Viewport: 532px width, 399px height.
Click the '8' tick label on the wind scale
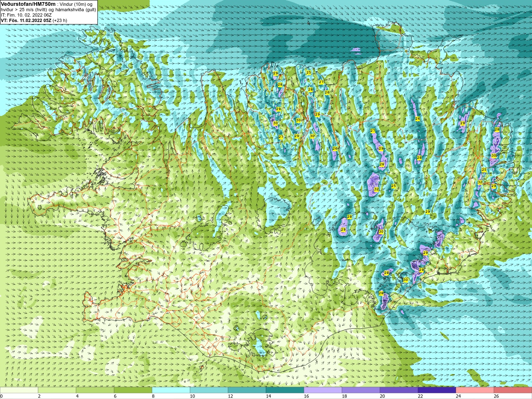coord(153,396)
